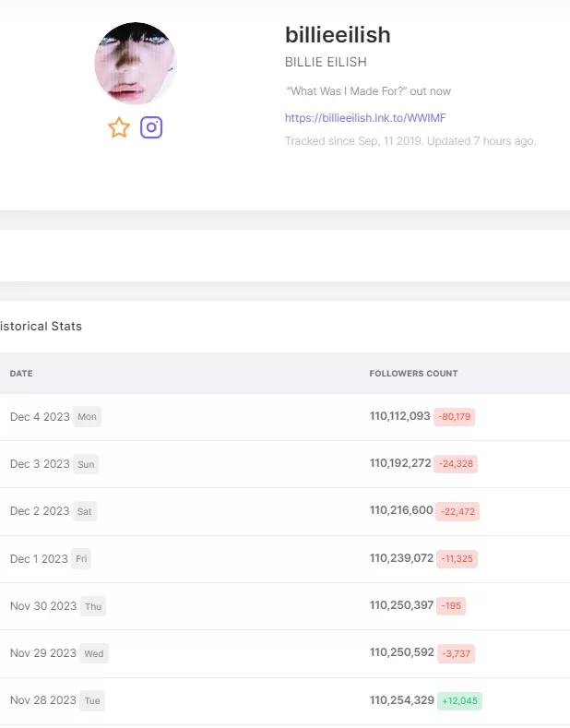This screenshot has width=570, height=728.
Task: Click the -3,737 change badge
Action: [x=456, y=653]
